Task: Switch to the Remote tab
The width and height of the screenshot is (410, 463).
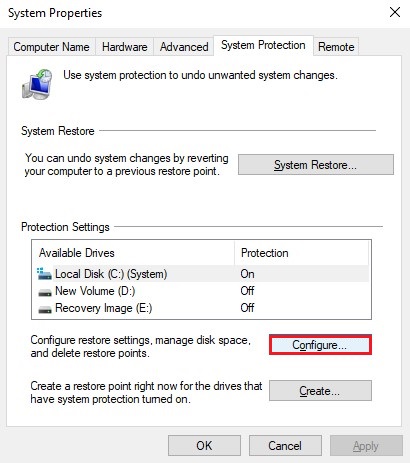Action: click(336, 47)
